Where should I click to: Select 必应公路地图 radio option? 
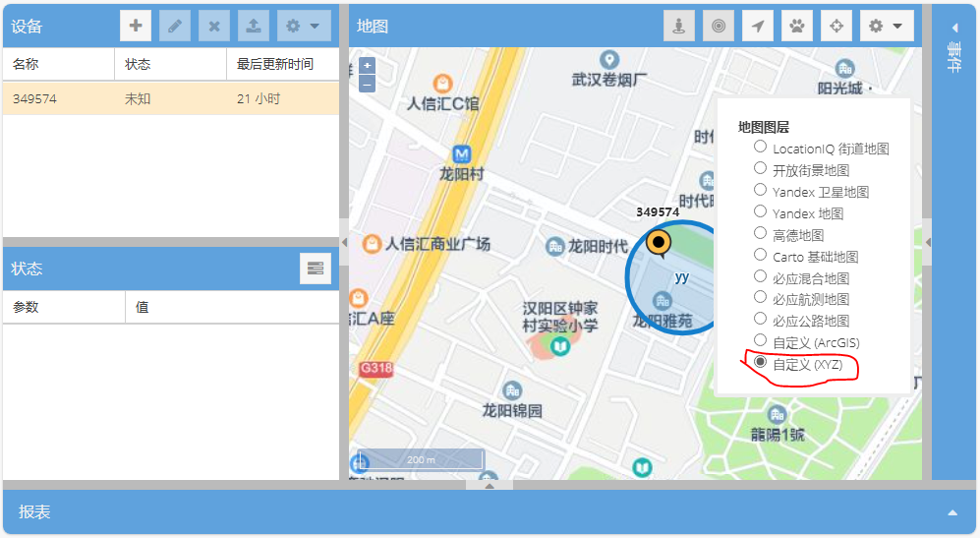(x=760, y=319)
